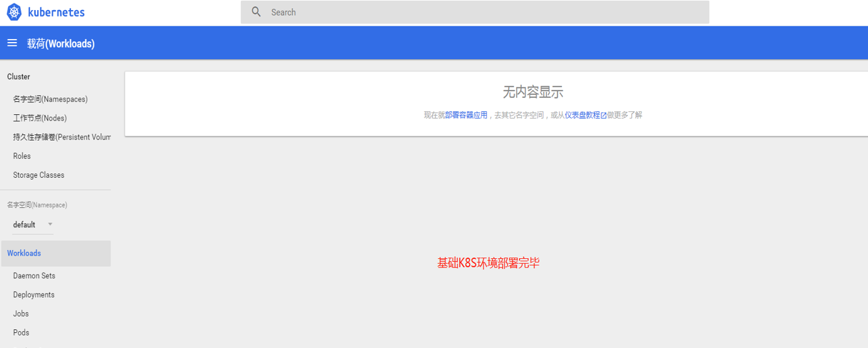
Task: Open Deployments under Workloads
Action: (x=34, y=295)
